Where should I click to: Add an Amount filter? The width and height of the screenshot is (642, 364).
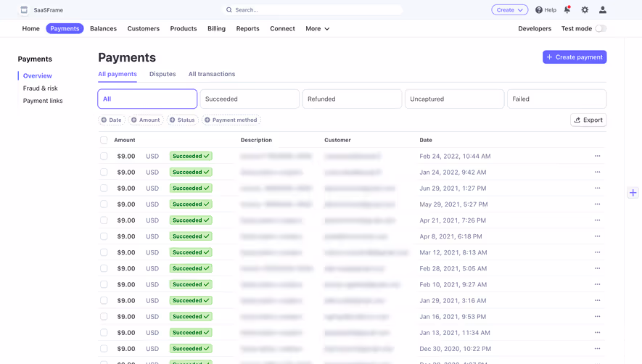(x=145, y=120)
